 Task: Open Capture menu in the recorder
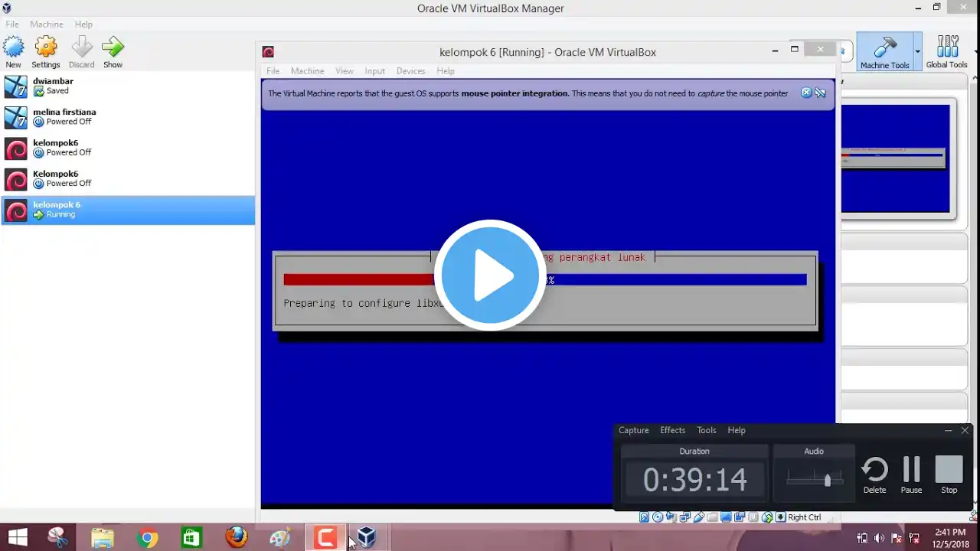(633, 430)
